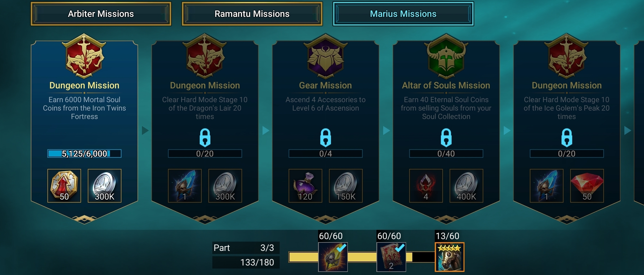Tap the red soul essence 4 reward
This screenshot has height=275, width=644.
pyautogui.click(x=426, y=185)
